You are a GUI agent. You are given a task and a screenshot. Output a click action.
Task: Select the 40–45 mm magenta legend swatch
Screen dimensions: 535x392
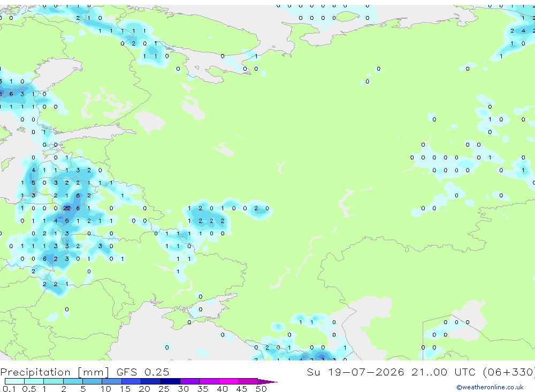click(228, 381)
